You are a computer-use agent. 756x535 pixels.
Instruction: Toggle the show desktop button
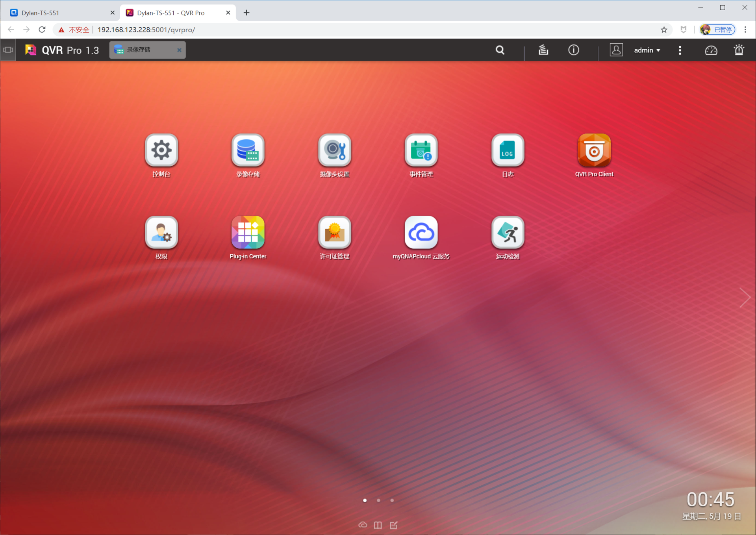coord(8,50)
